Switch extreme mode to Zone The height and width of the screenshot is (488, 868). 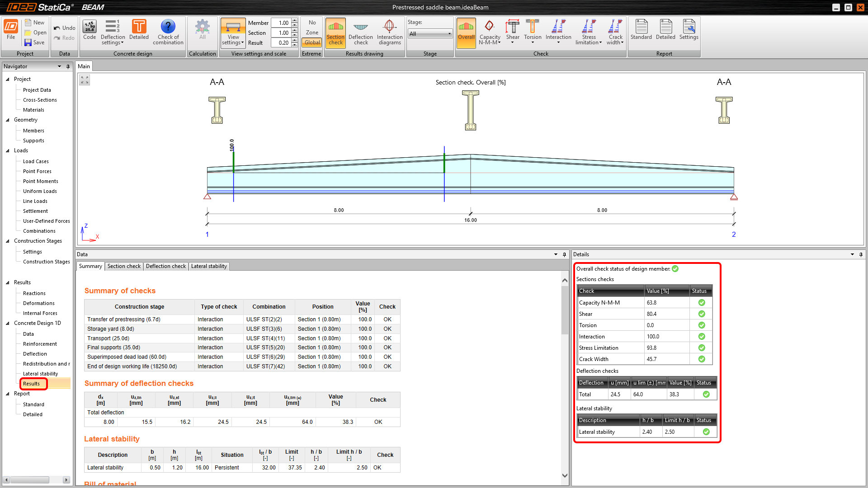coord(312,33)
